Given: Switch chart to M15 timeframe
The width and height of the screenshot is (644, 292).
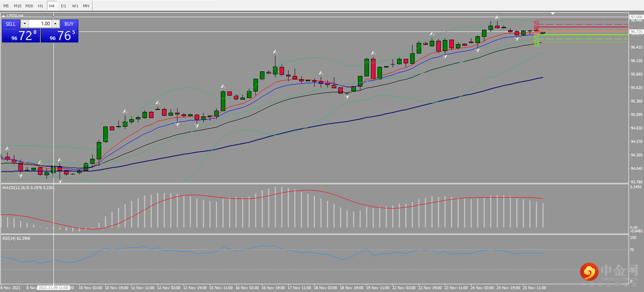Looking at the screenshot, I should [x=18, y=6].
